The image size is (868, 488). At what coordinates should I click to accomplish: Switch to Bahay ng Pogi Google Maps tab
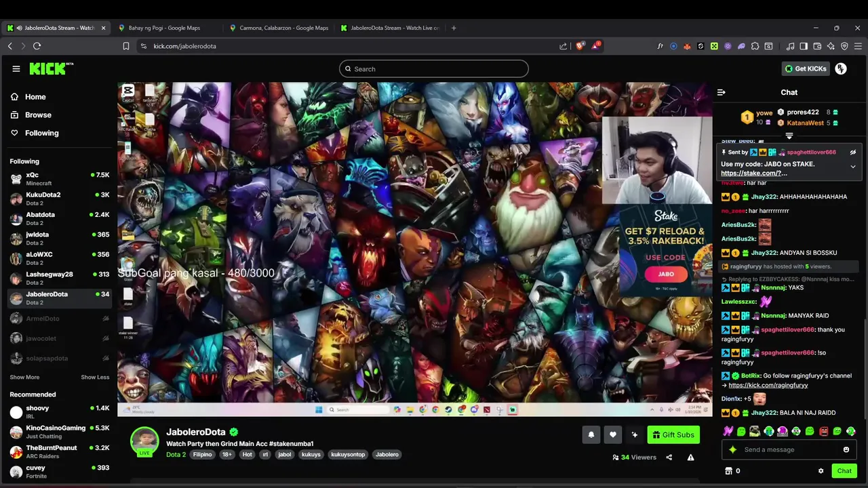pos(164,28)
